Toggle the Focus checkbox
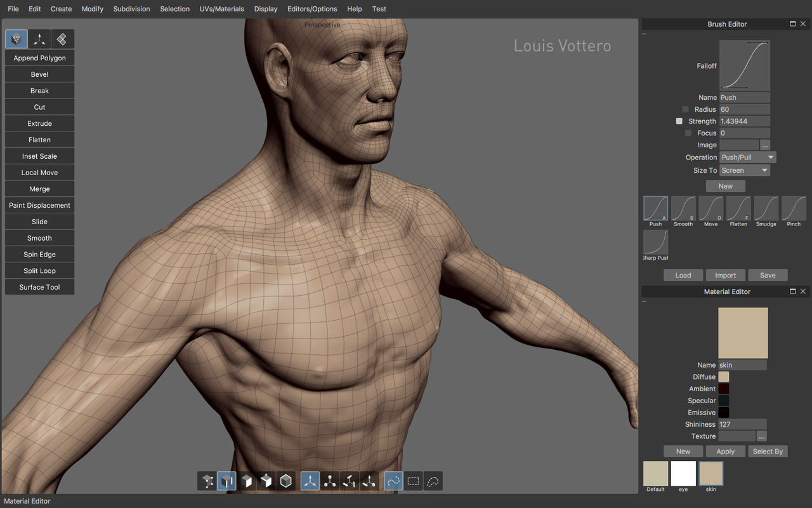812x508 pixels. point(688,133)
